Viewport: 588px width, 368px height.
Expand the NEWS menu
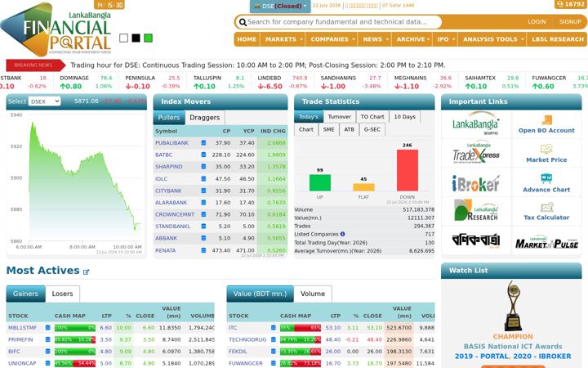click(375, 39)
